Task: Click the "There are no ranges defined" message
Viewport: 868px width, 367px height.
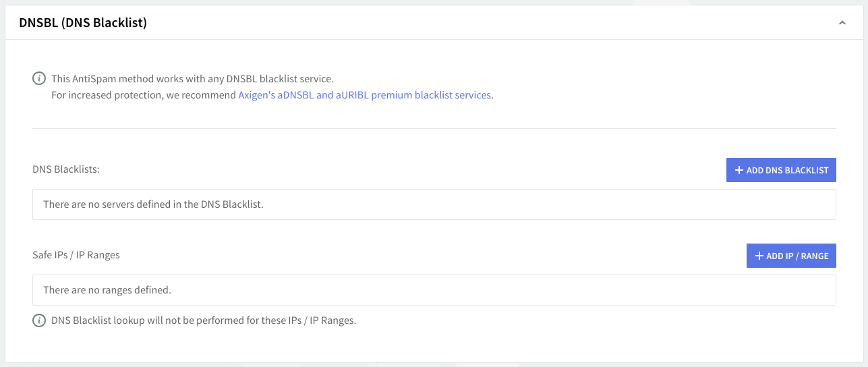Action: click(x=107, y=290)
